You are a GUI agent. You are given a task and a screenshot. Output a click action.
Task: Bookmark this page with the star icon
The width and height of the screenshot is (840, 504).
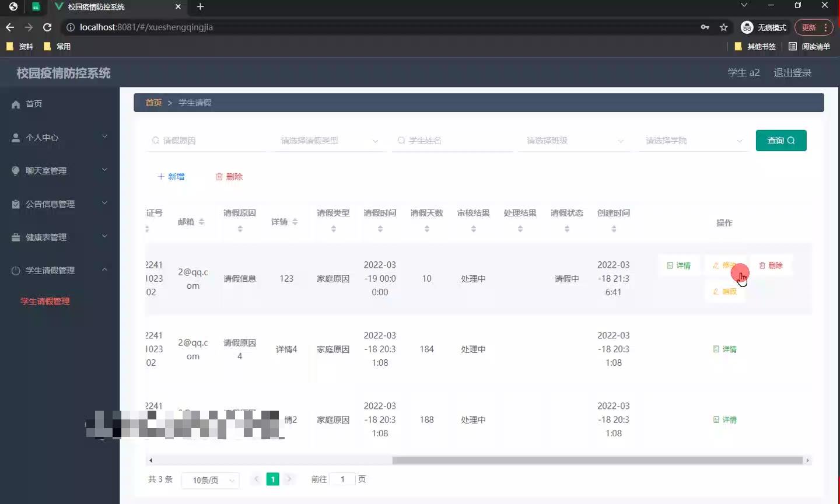[723, 27]
